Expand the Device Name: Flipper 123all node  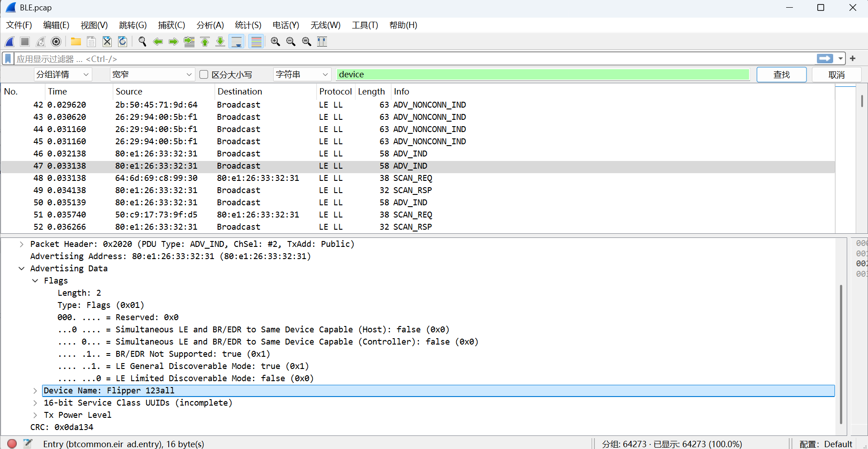pos(35,391)
